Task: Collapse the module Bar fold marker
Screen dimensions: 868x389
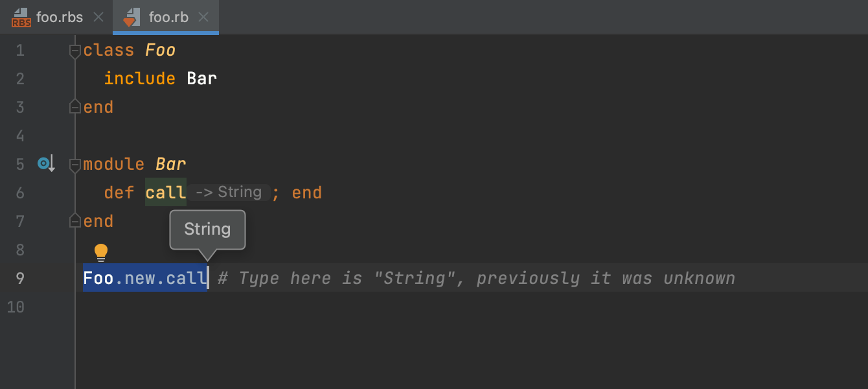Action: 75,165
